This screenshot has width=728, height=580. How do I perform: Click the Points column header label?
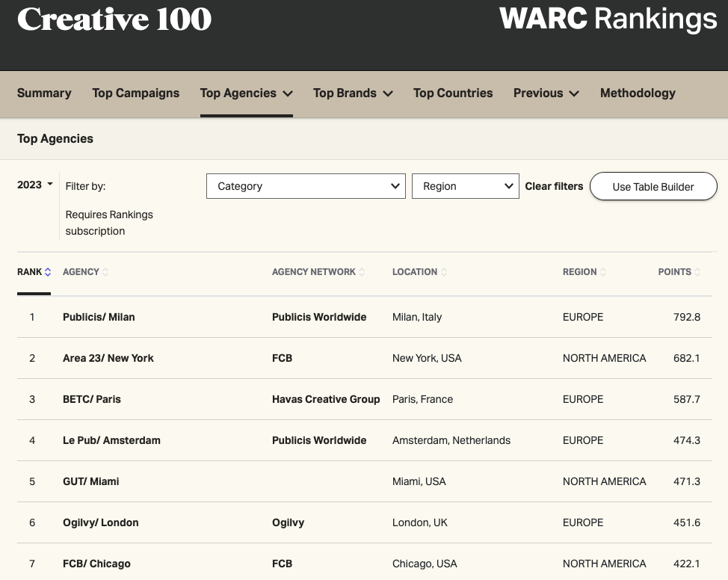point(675,272)
